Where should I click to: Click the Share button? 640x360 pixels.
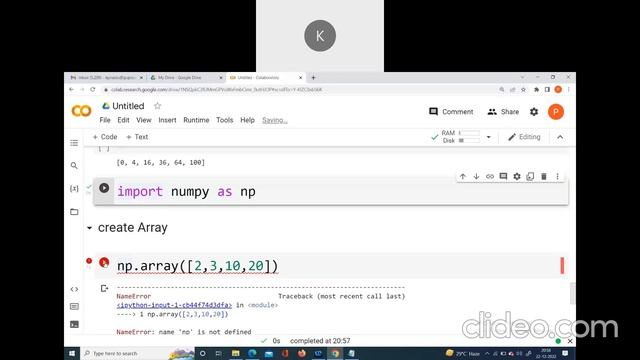pyautogui.click(x=503, y=112)
